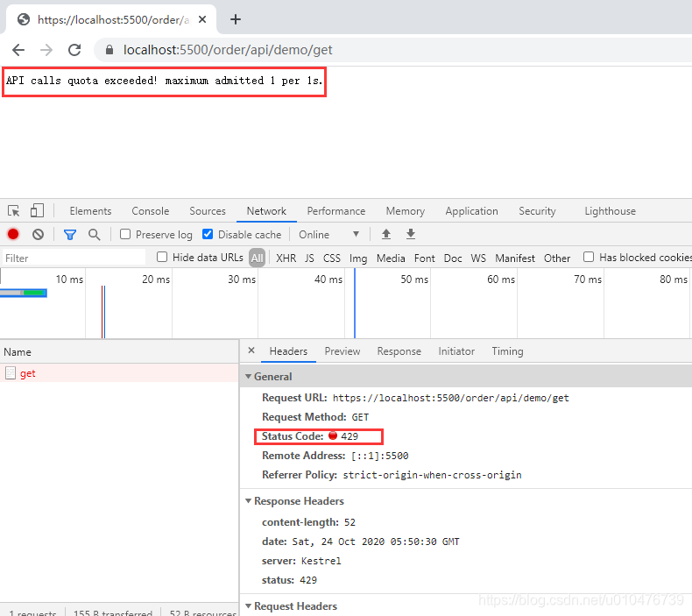Click the Request URL value text
692x616 pixels.
450,398
